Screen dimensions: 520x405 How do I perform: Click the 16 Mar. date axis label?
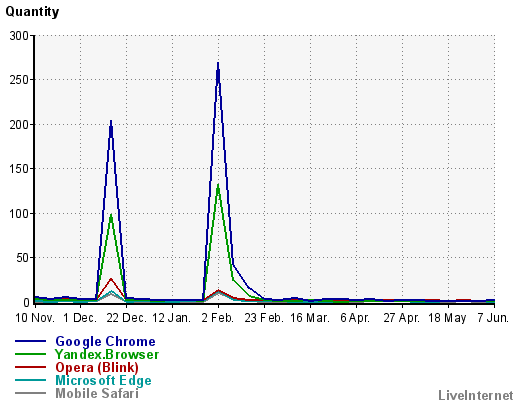coord(310,318)
